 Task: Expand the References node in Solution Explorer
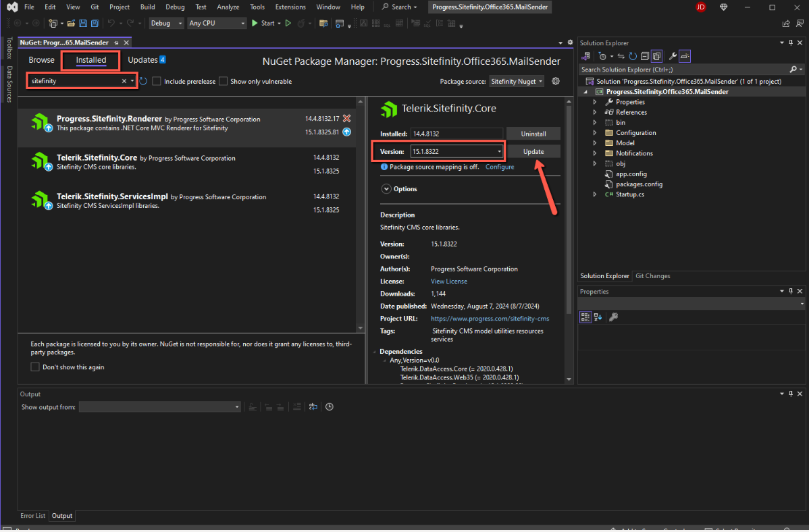[595, 112]
